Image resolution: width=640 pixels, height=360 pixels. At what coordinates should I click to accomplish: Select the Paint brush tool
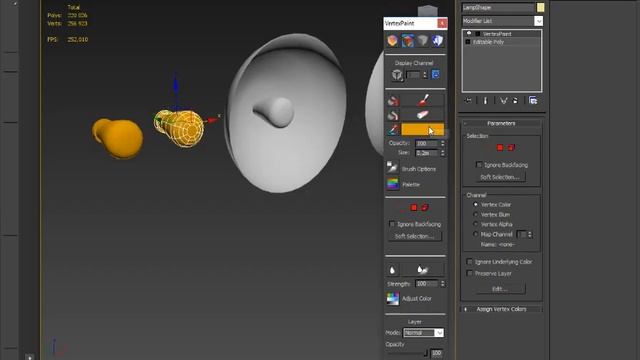click(x=423, y=100)
